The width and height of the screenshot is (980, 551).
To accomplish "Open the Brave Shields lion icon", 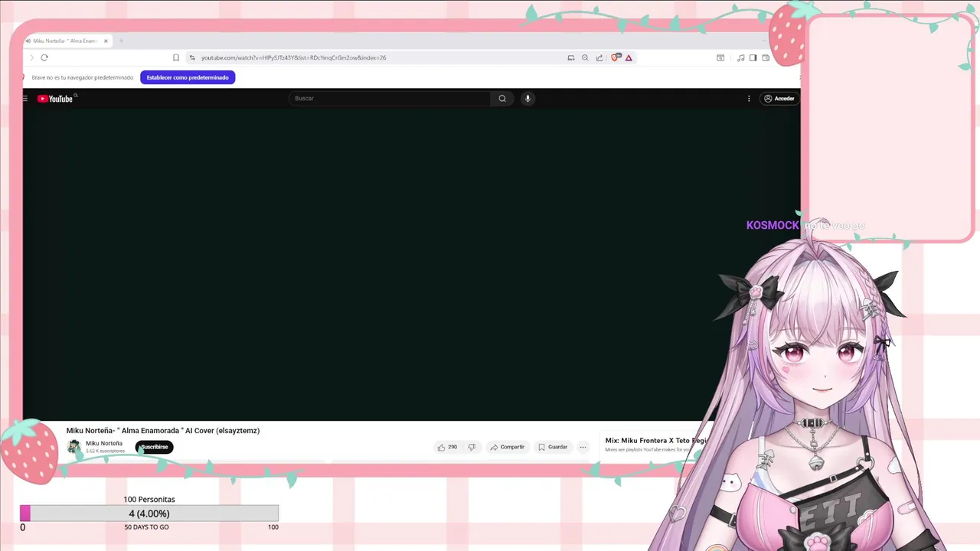I will click(615, 57).
